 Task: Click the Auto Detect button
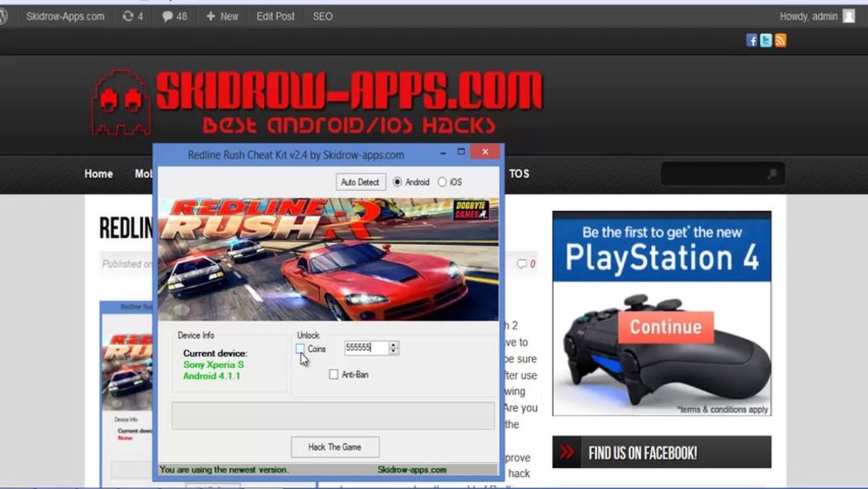(360, 182)
